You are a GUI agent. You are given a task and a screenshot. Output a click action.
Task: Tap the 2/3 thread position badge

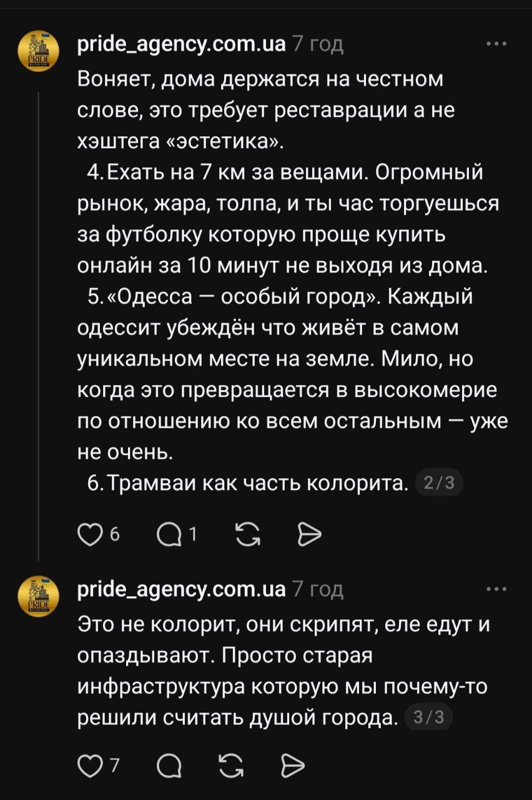coord(438,483)
